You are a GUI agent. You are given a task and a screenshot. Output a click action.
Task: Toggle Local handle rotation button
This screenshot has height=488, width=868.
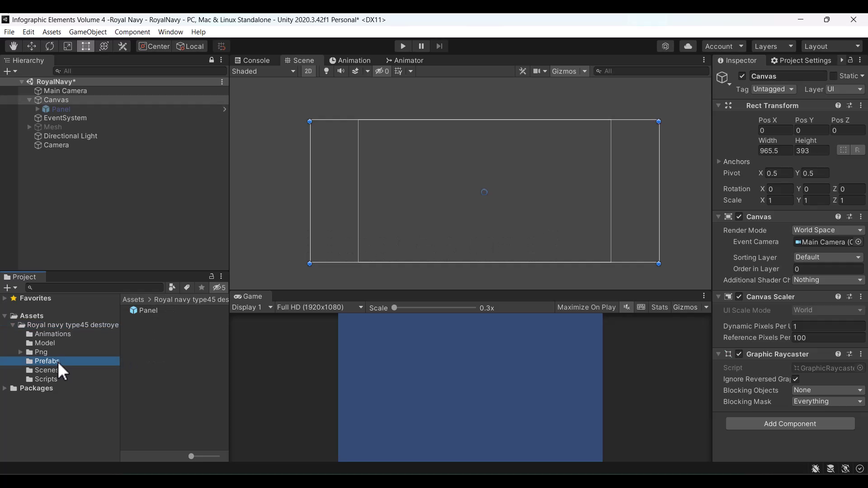(x=190, y=46)
